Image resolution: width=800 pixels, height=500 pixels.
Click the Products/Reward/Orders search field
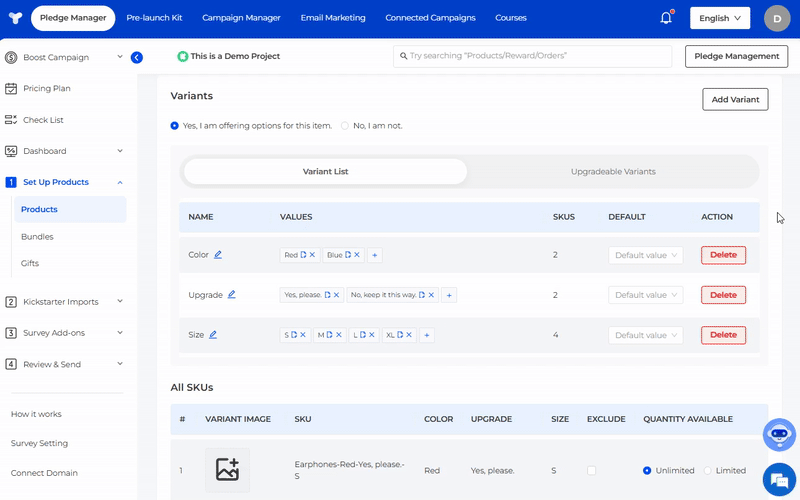[x=532, y=57]
